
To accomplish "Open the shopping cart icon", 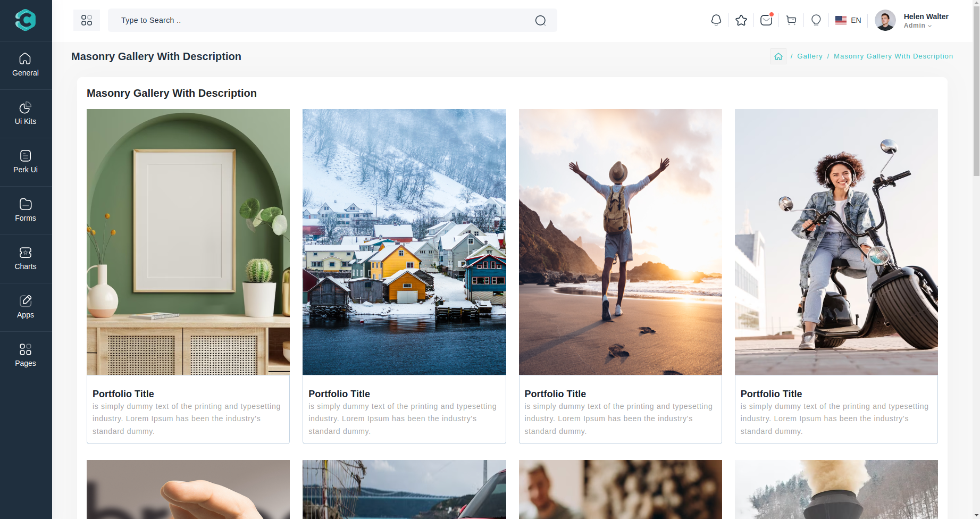I will [791, 20].
